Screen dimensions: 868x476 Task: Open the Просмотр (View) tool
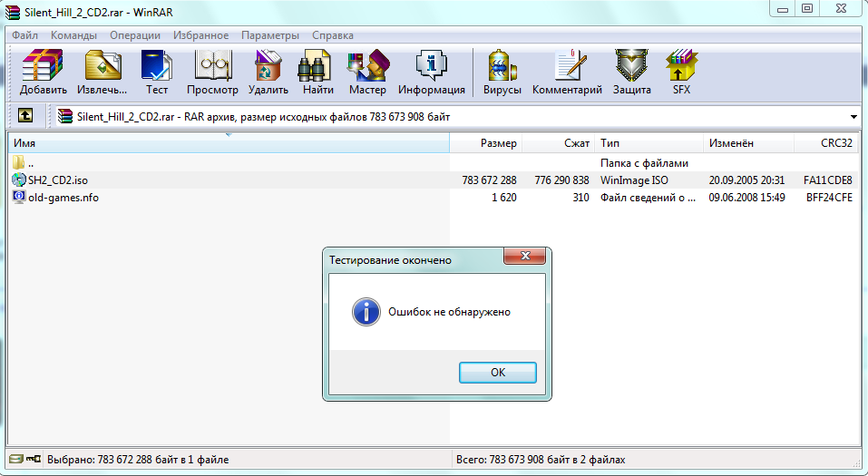[x=212, y=65]
